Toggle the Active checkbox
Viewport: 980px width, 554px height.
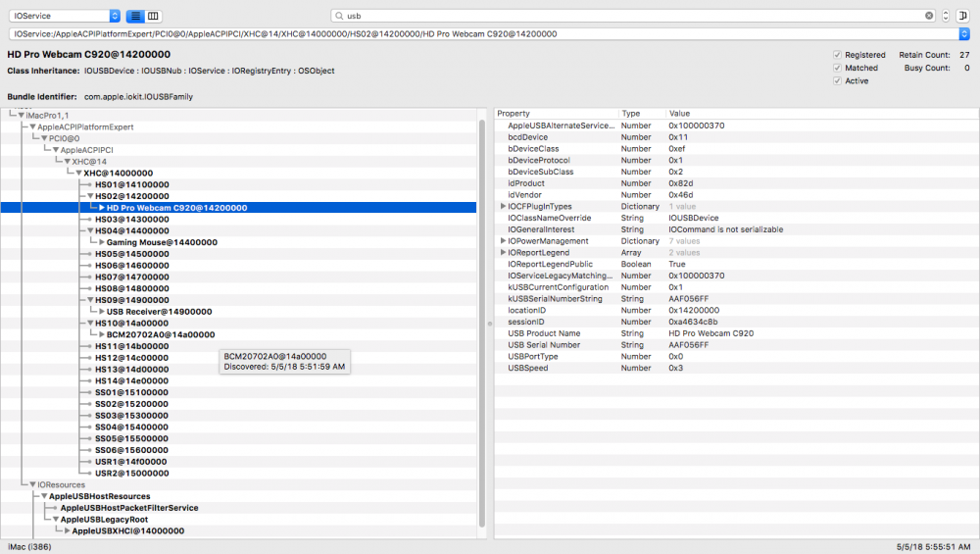click(837, 80)
